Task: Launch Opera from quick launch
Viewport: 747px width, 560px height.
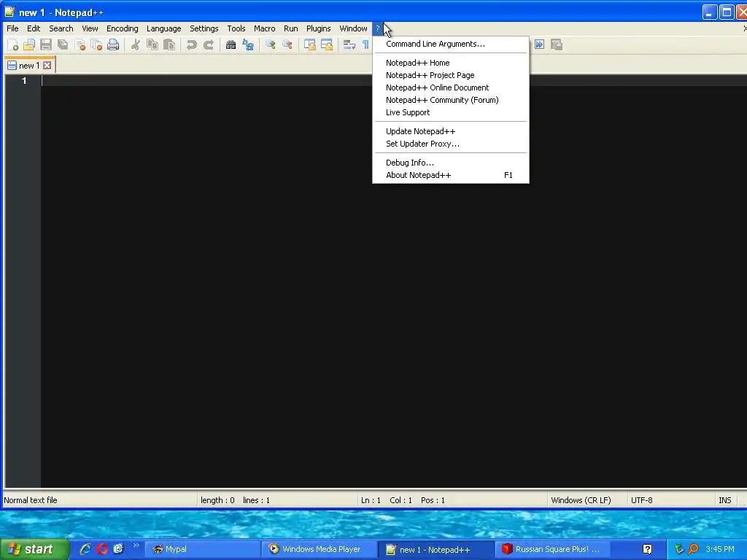Action: pos(102,549)
